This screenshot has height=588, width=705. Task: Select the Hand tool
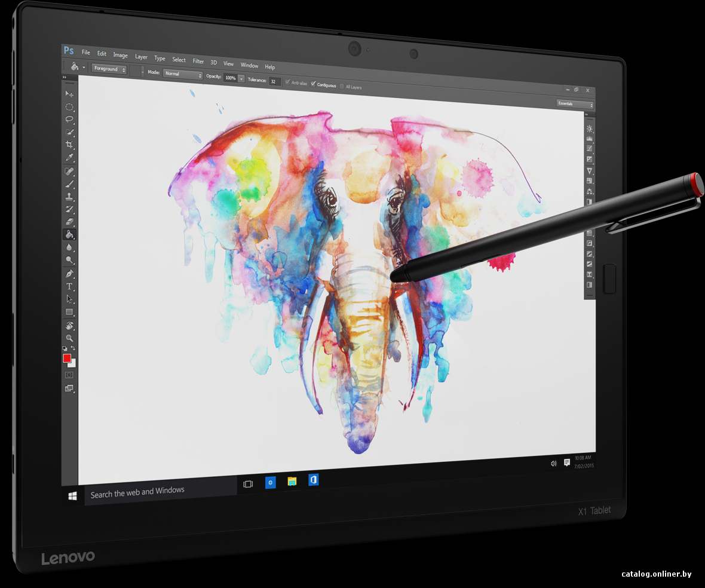tap(69, 326)
